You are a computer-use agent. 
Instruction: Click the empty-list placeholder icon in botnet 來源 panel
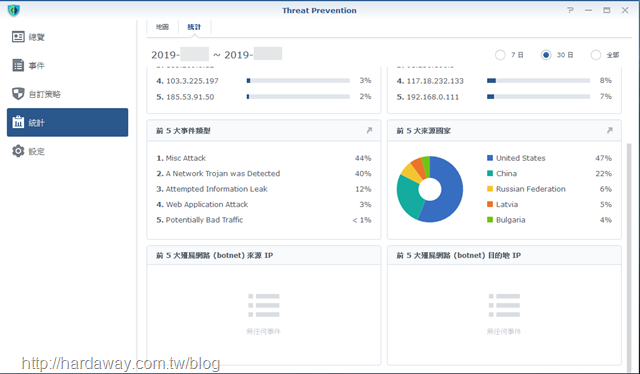click(x=264, y=305)
